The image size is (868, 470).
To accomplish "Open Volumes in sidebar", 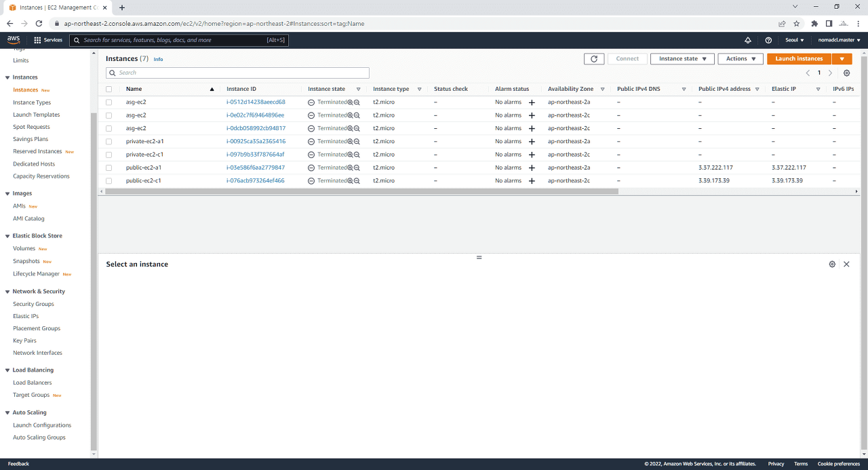I will pyautogui.click(x=24, y=248).
